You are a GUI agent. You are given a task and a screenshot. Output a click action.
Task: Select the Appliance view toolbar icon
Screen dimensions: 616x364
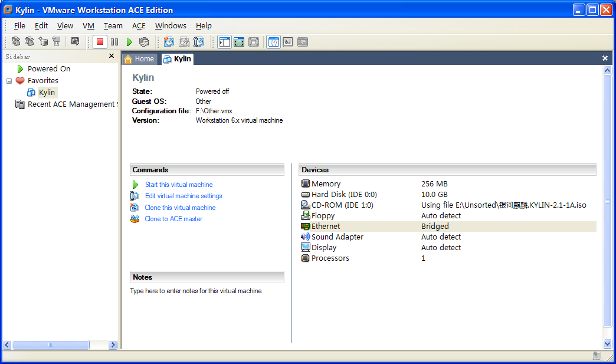[288, 42]
